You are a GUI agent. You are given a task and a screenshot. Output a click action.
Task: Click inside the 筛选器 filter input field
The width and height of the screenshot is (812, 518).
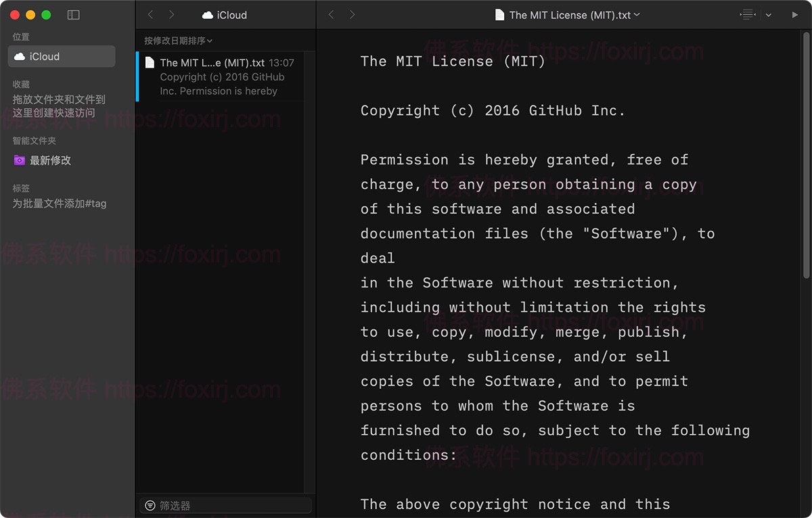(230, 505)
